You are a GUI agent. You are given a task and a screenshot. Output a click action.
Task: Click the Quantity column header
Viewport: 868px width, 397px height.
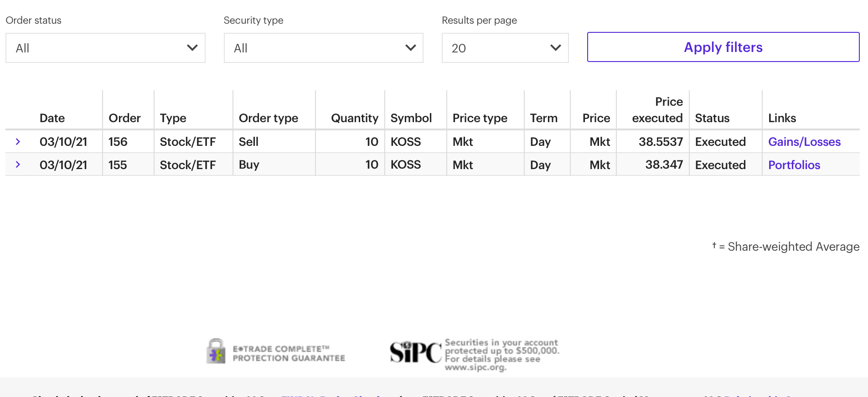(354, 118)
